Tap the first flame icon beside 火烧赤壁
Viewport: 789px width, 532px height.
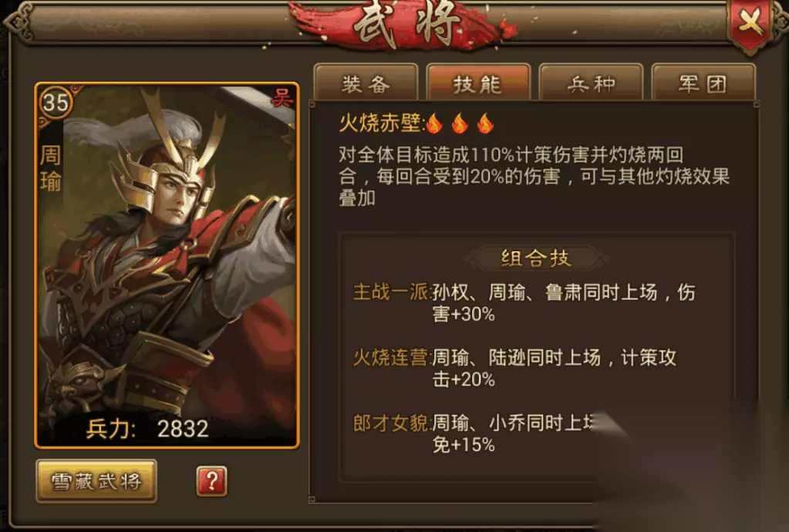point(434,123)
